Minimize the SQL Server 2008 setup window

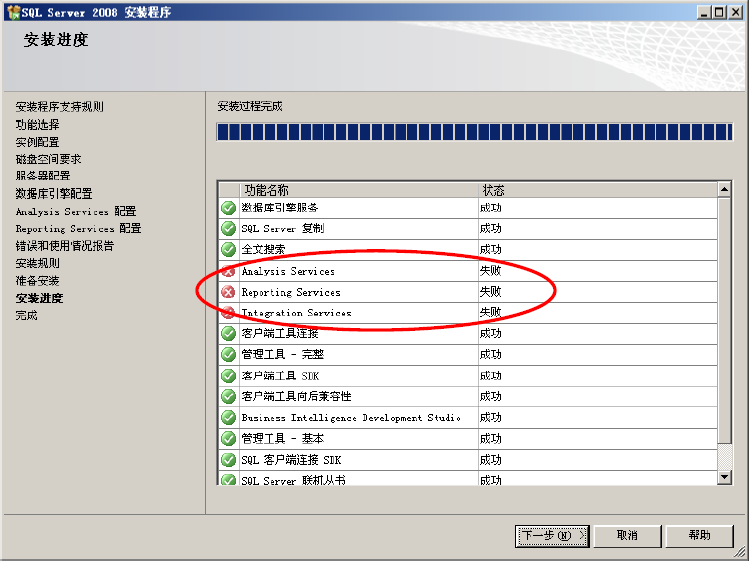[704, 12]
